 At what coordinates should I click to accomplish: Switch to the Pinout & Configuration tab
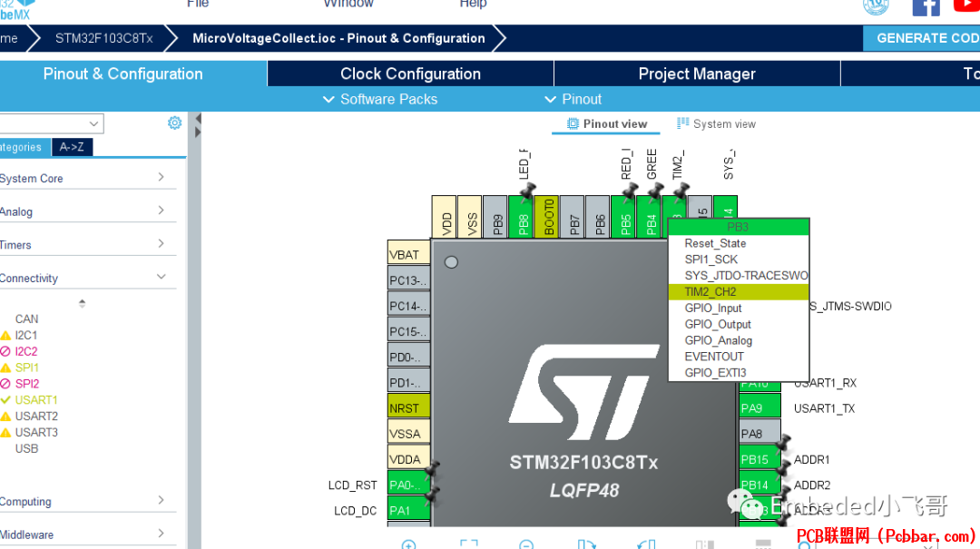(x=123, y=74)
